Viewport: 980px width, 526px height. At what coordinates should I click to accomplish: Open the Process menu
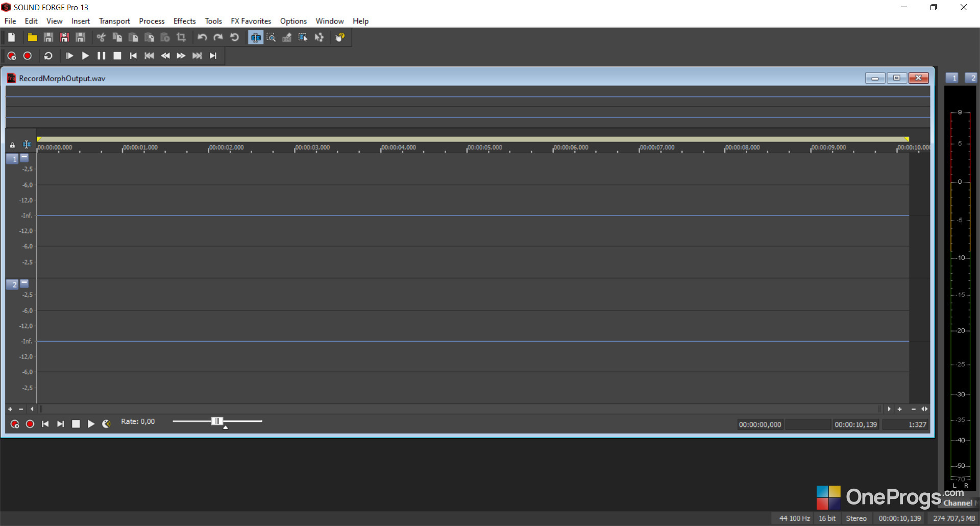click(x=152, y=21)
